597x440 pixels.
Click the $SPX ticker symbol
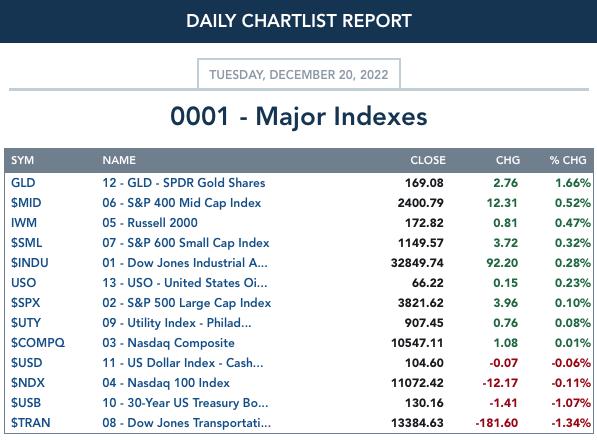(25, 303)
